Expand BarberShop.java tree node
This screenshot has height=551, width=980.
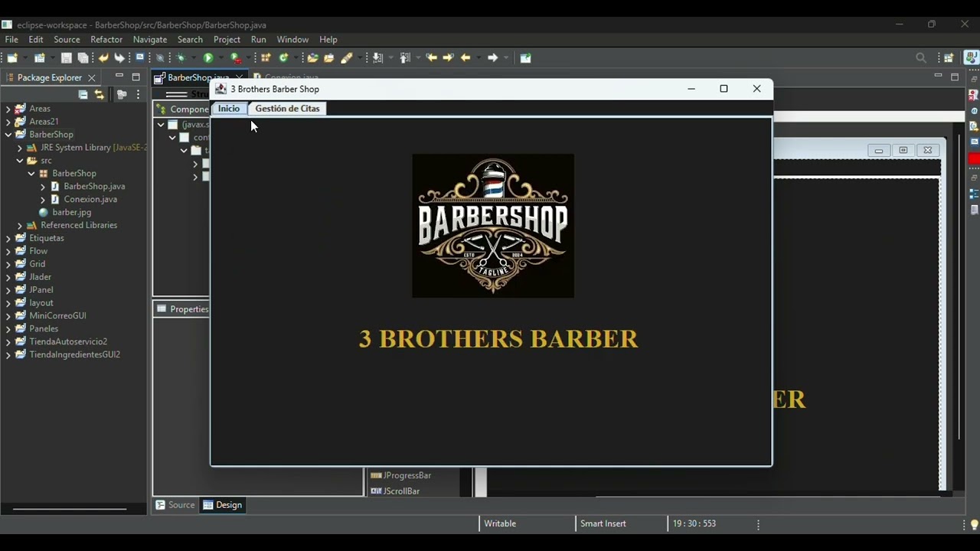pos(43,186)
